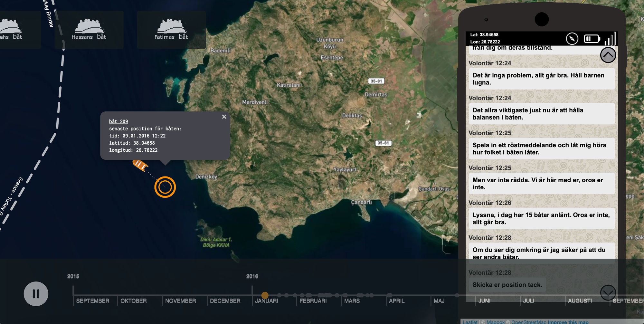Close the båt 209 popup
This screenshot has height=324, width=644.
pos(224,117)
